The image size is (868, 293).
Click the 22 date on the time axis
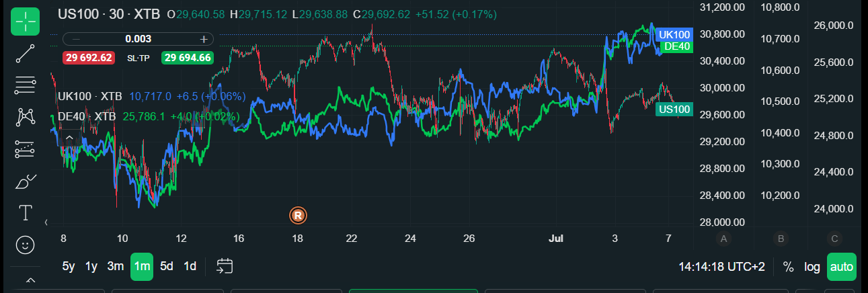(x=351, y=238)
